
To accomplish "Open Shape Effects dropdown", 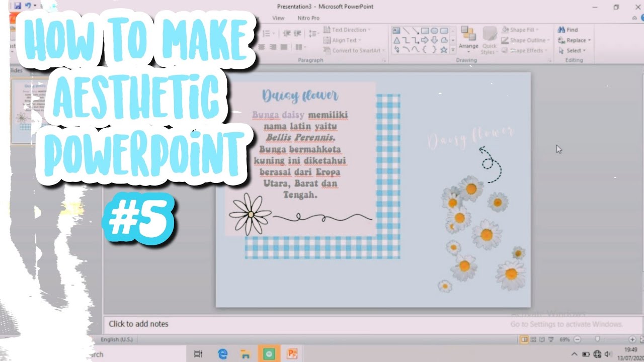I will (x=524, y=50).
